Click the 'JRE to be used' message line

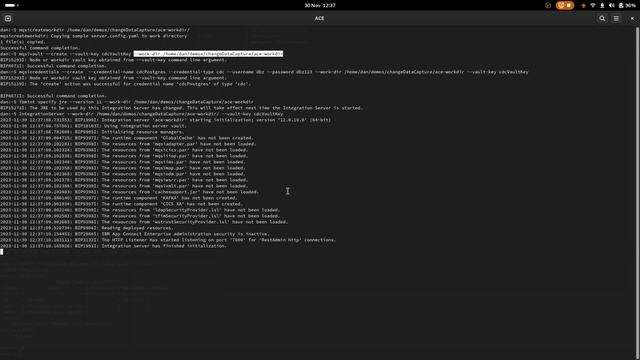[x=181, y=108]
